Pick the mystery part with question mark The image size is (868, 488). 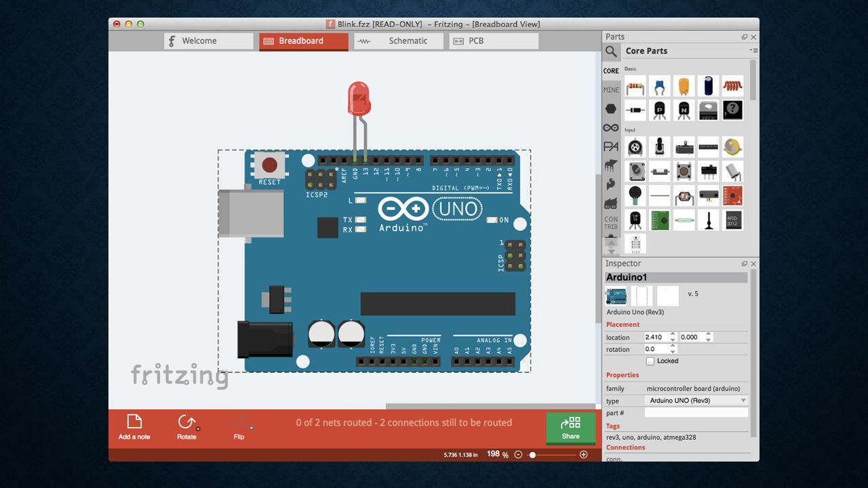733,110
